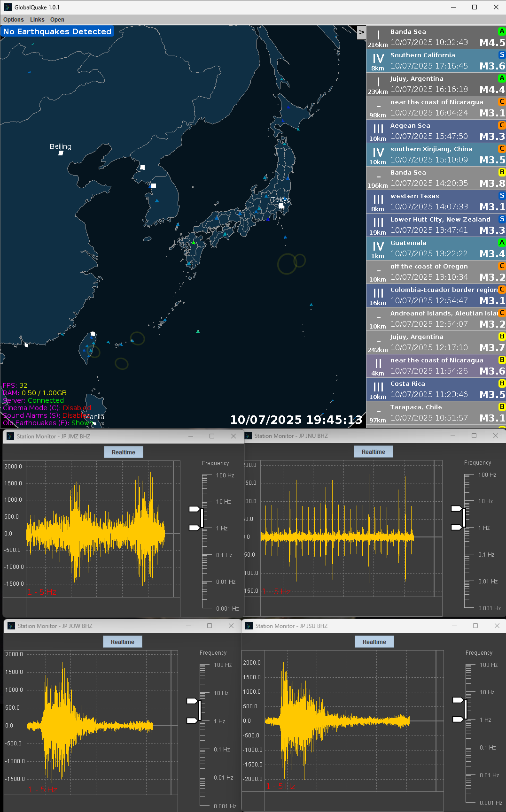Image resolution: width=506 pixels, height=812 pixels.
Task: Click the green station triangle south of Kyushu
Action: tap(198, 331)
